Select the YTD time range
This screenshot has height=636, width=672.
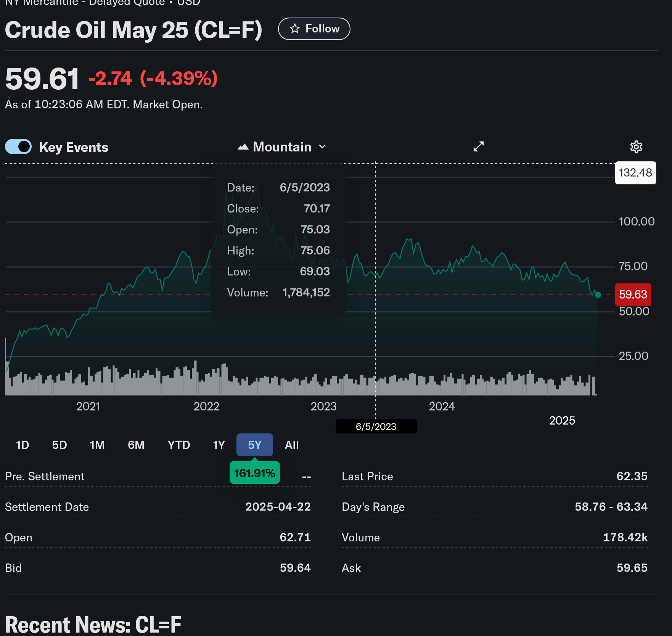178,445
